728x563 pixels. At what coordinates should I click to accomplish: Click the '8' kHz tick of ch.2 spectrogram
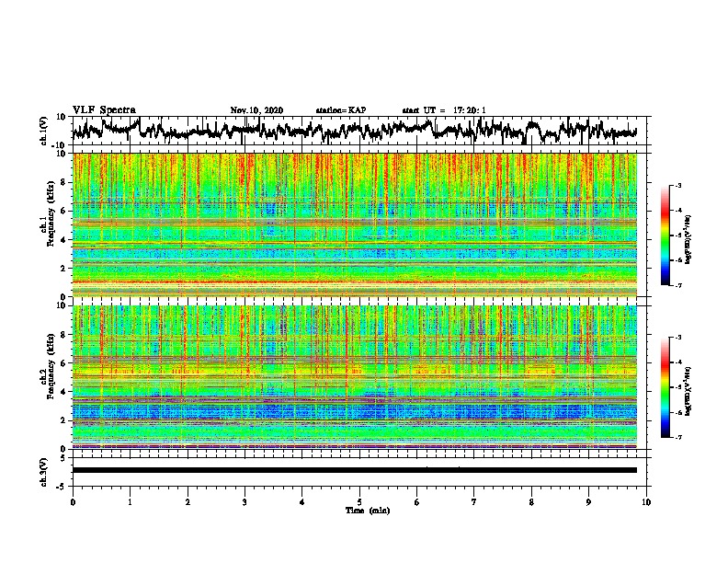[64, 335]
